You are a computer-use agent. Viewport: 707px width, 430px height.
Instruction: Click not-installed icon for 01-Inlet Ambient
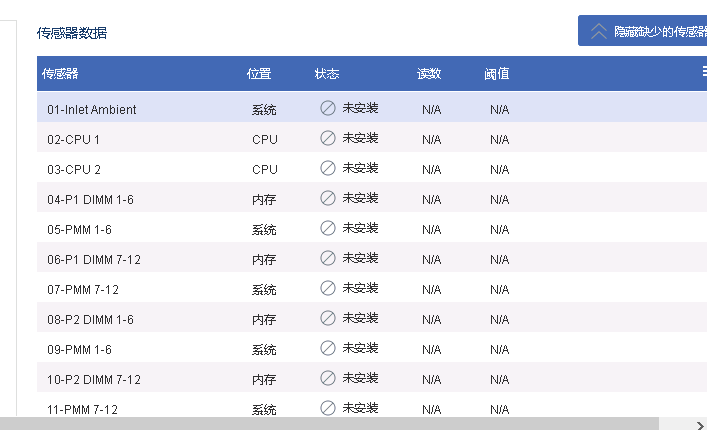click(327, 108)
